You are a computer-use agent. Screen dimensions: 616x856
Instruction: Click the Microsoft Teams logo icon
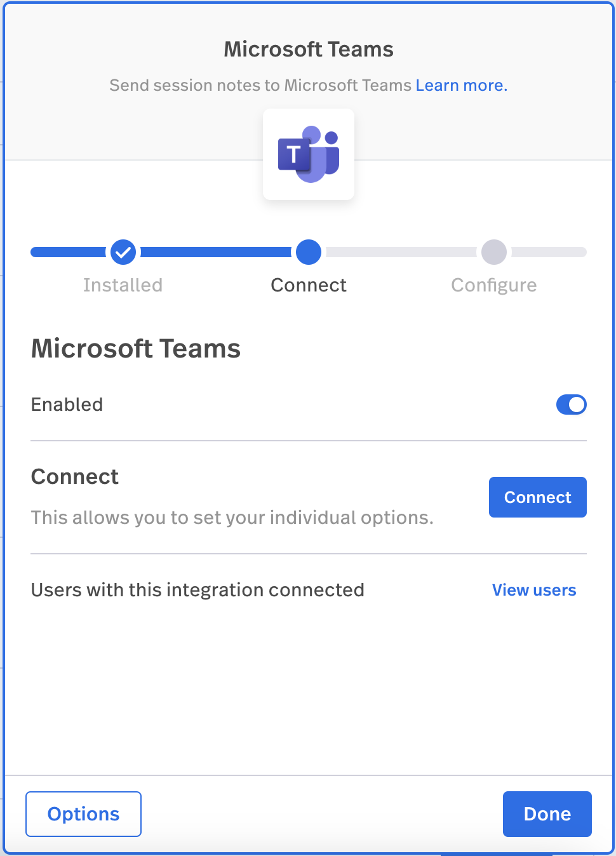309,154
